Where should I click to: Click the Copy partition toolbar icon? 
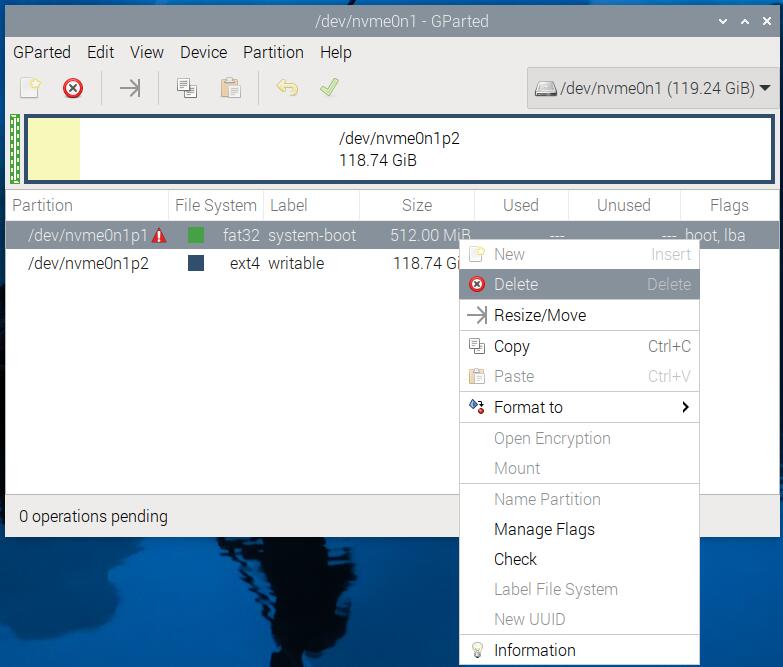click(187, 88)
